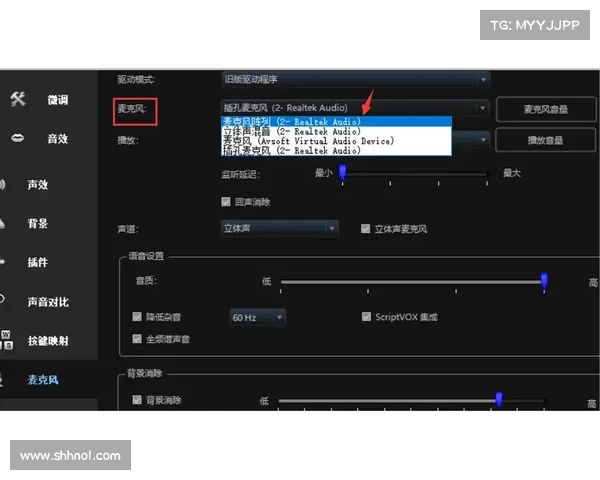The image size is (600, 480).
Task: Open the 微调 sidebar section
Action: point(57,100)
